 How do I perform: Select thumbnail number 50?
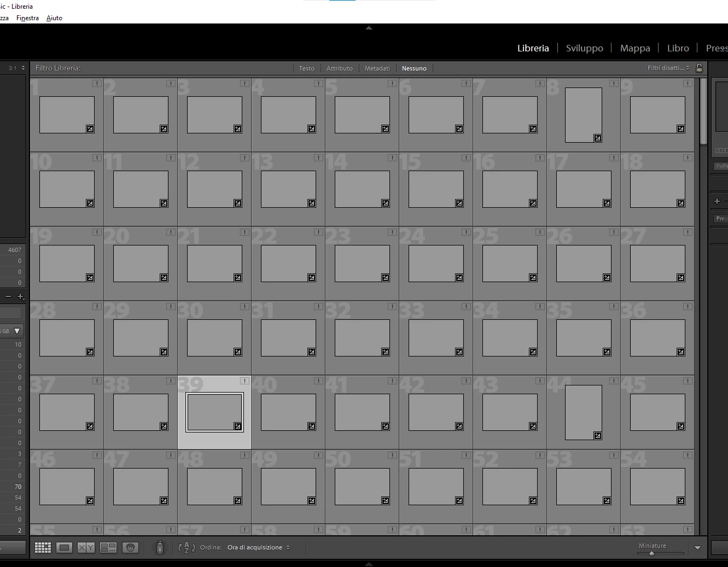point(362,487)
